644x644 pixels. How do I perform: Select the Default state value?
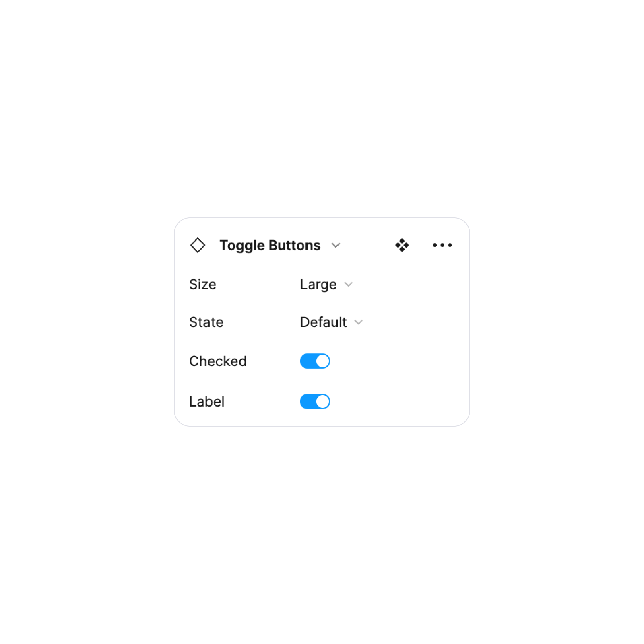pyautogui.click(x=323, y=322)
